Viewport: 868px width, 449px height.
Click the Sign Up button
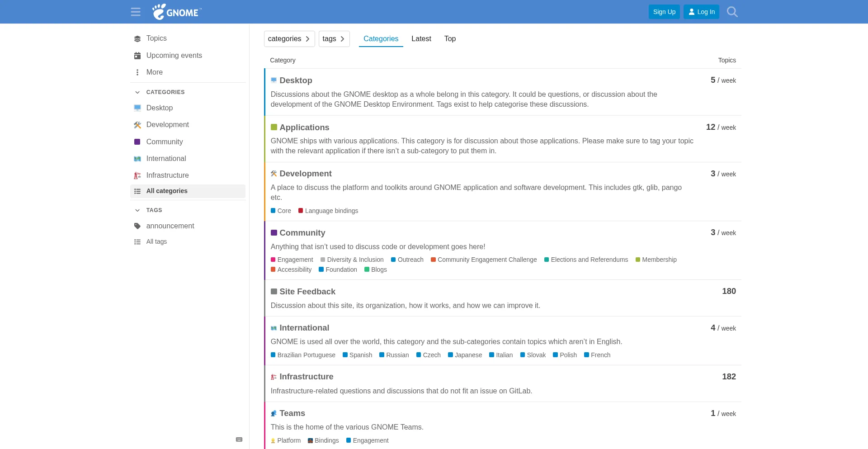click(x=664, y=12)
